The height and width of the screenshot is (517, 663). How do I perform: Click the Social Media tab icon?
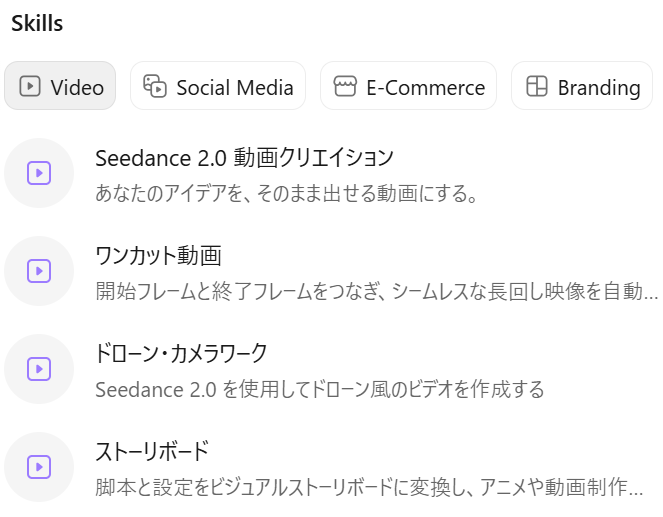[x=155, y=86]
